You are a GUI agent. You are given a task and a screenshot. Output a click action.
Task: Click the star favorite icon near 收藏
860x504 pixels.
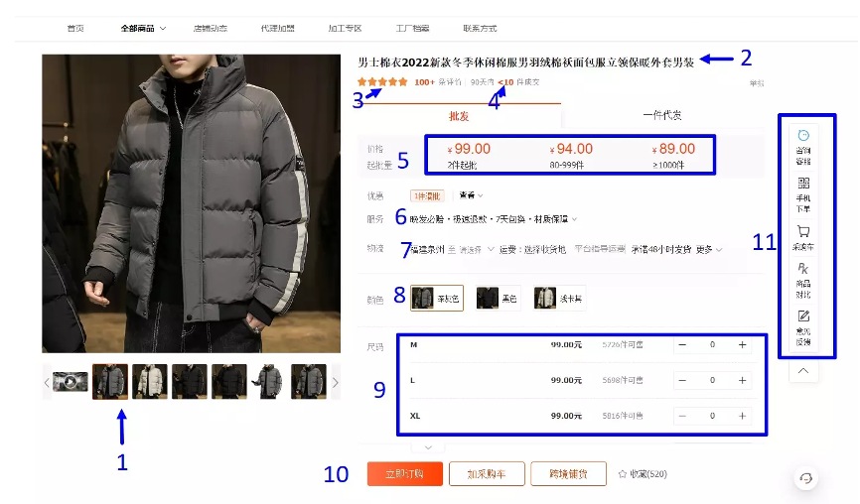[623, 474]
